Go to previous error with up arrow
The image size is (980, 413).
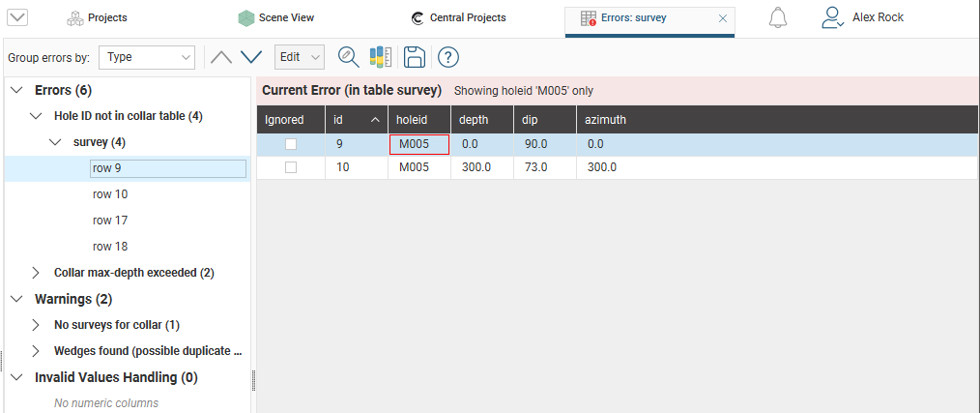pos(221,57)
